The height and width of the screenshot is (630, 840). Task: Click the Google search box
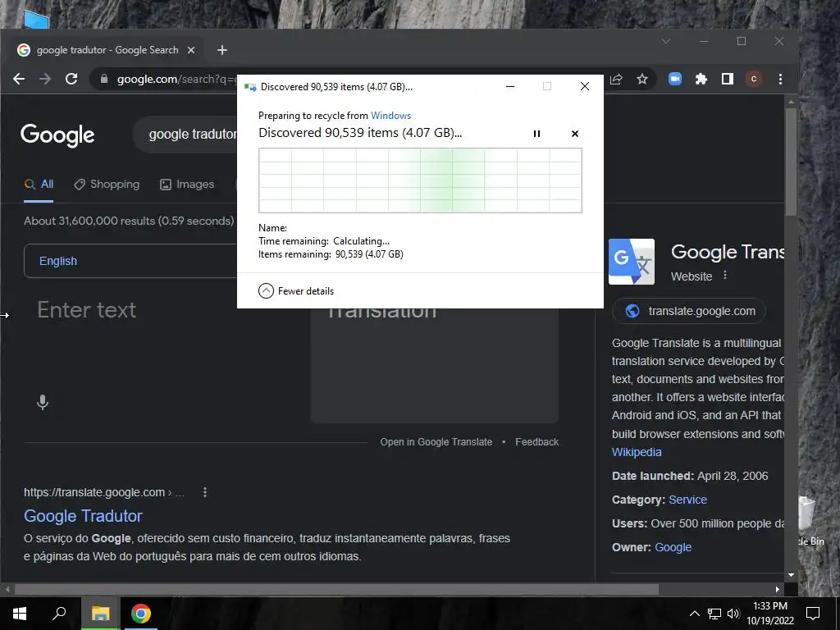[185, 134]
